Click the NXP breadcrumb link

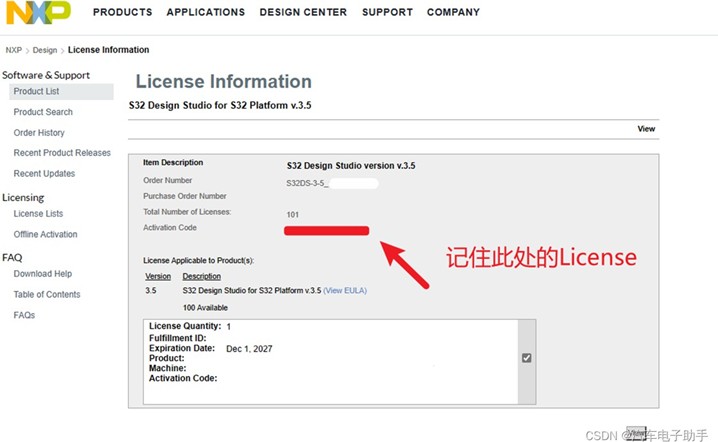pyautogui.click(x=13, y=50)
